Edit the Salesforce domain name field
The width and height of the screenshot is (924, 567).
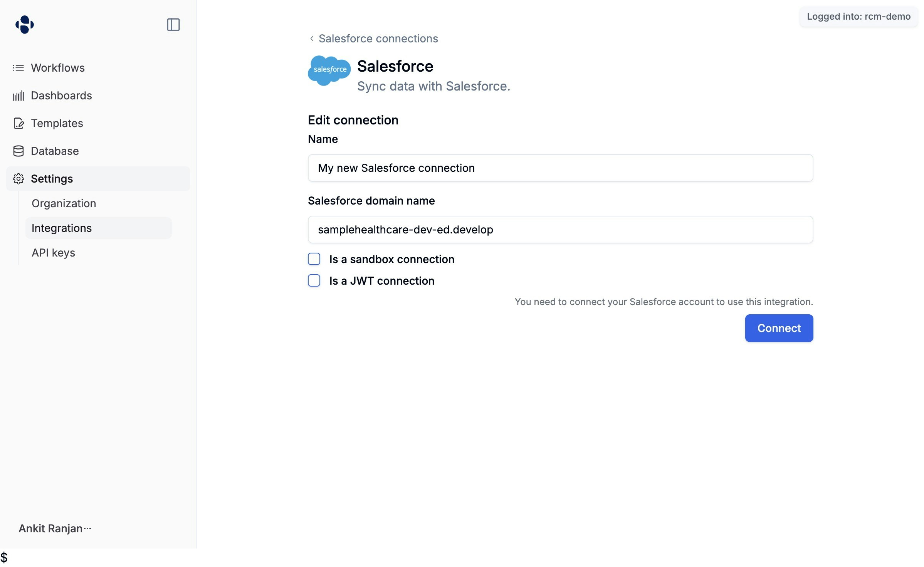click(x=560, y=230)
